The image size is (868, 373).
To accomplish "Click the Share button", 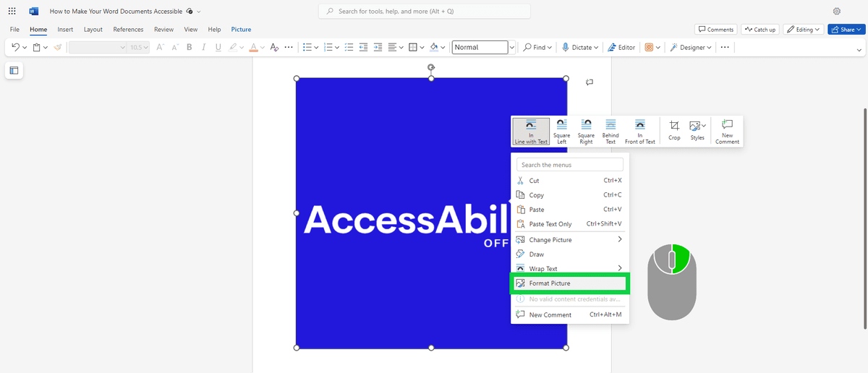I will click(846, 30).
